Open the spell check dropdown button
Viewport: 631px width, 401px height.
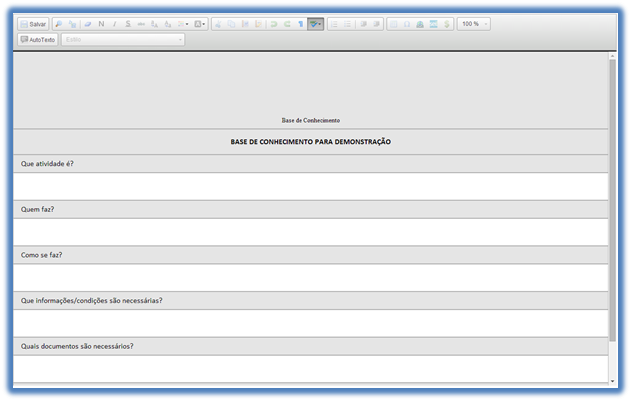click(x=316, y=23)
